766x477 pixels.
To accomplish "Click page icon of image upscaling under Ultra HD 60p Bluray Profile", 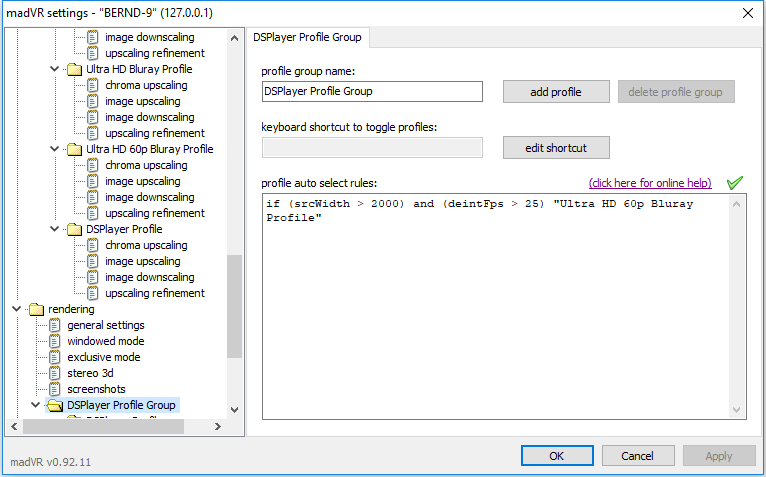I will tap(93, 181).
